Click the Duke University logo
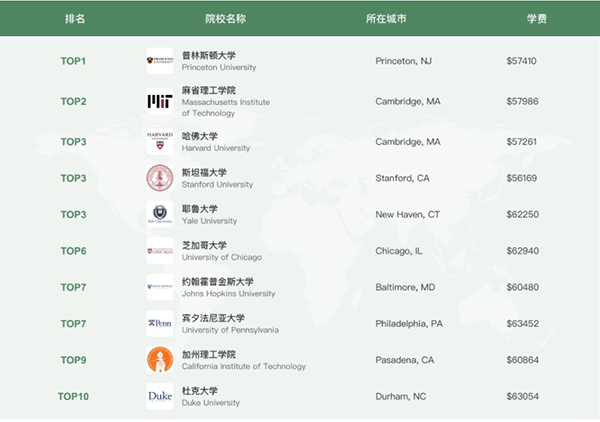Screen dimensions: 600x422 (160, 396)
